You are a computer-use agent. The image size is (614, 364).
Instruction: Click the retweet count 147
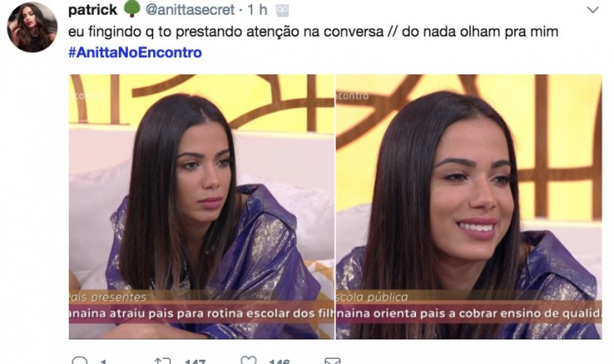195,362
